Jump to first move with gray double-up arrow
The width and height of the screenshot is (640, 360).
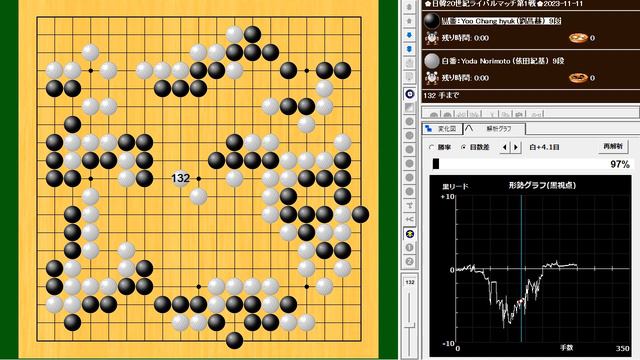tap(409, 7)
